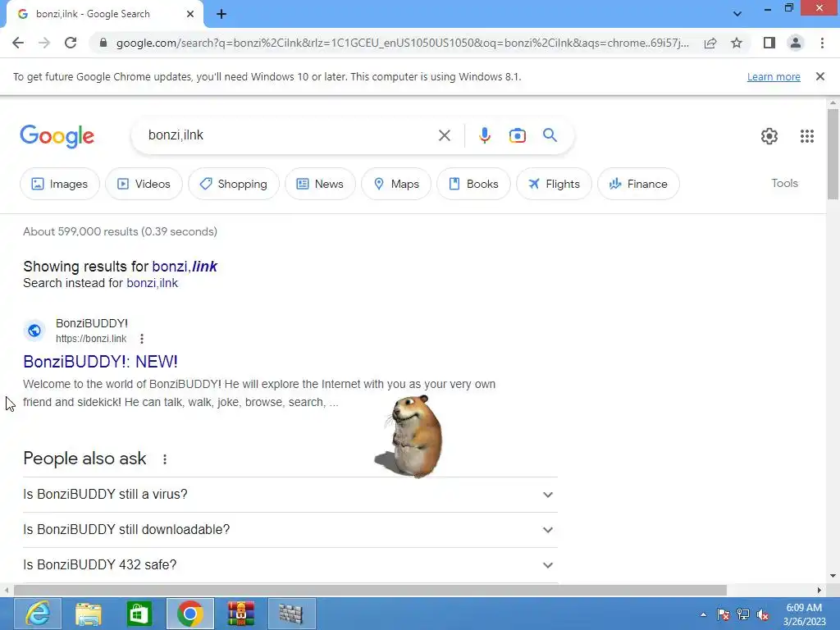
Task: Start a voice search with the microphone
Action: [484, 135]
